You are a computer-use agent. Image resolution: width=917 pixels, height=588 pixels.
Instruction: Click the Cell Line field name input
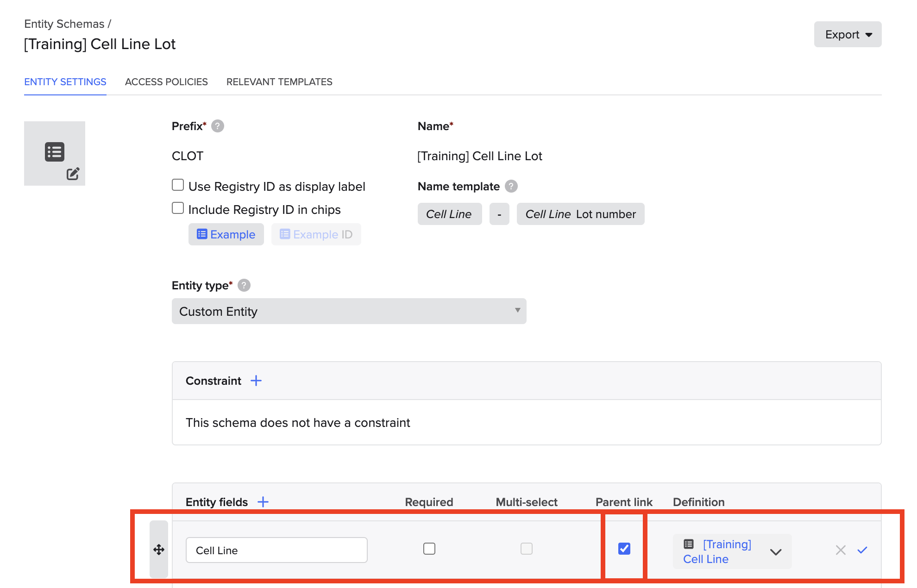276,550
